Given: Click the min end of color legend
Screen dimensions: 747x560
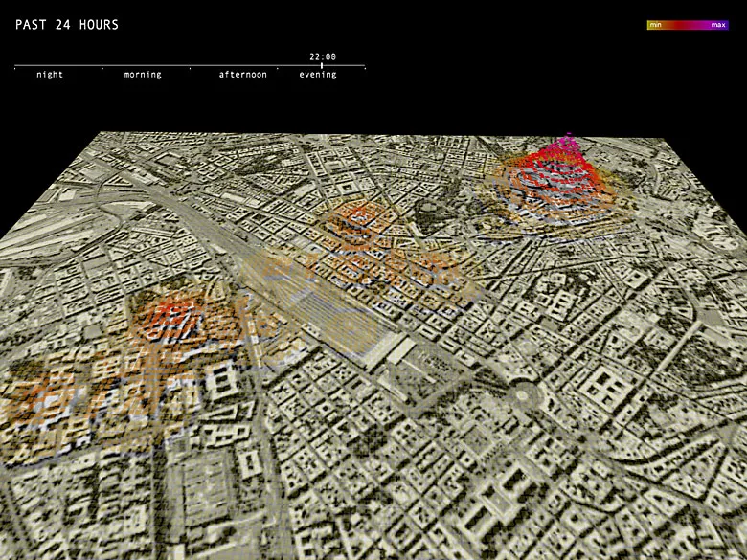Looking at the screenshot, I should pyautogui.click(x=656, y=25).
